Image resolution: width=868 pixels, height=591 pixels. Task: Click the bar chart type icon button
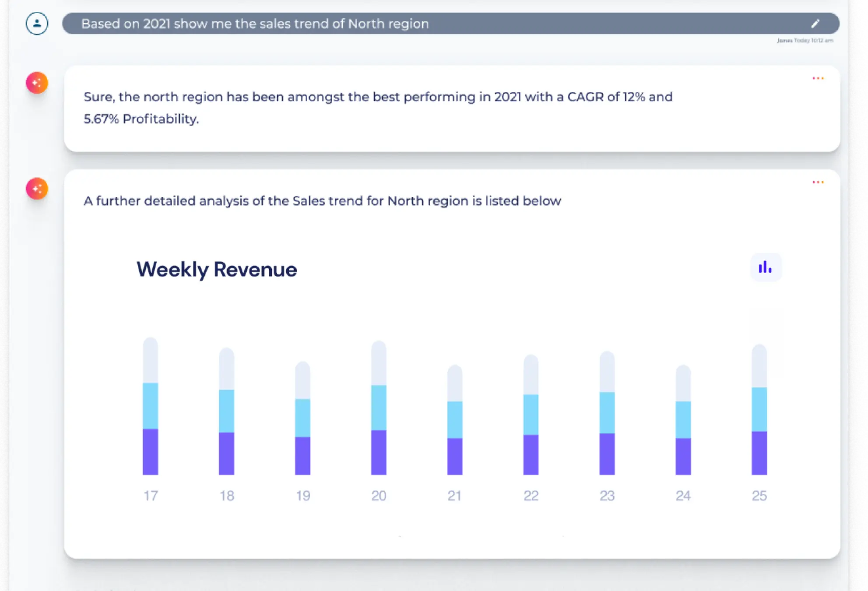pyautogui.click(x=765, y=267)
